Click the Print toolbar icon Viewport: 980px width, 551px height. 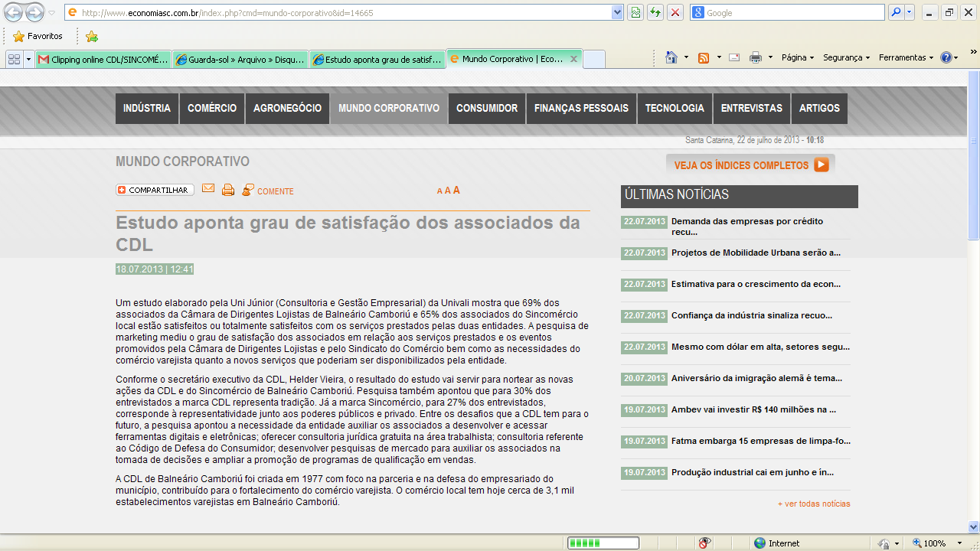pos(756,57)
